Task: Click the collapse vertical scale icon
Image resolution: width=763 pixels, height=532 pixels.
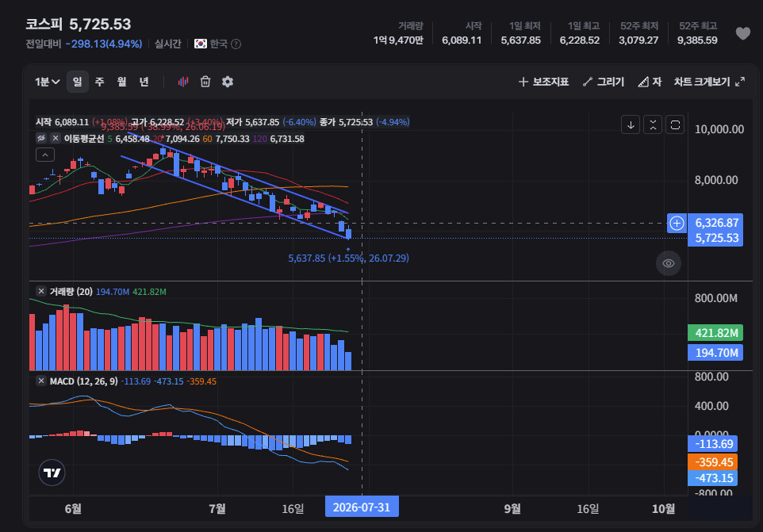Action: click(x=653, y=125)
